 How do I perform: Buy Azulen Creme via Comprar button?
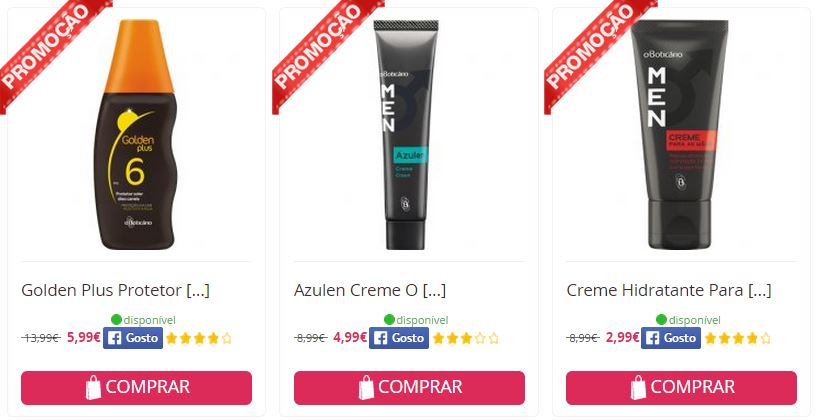(409, 387)
